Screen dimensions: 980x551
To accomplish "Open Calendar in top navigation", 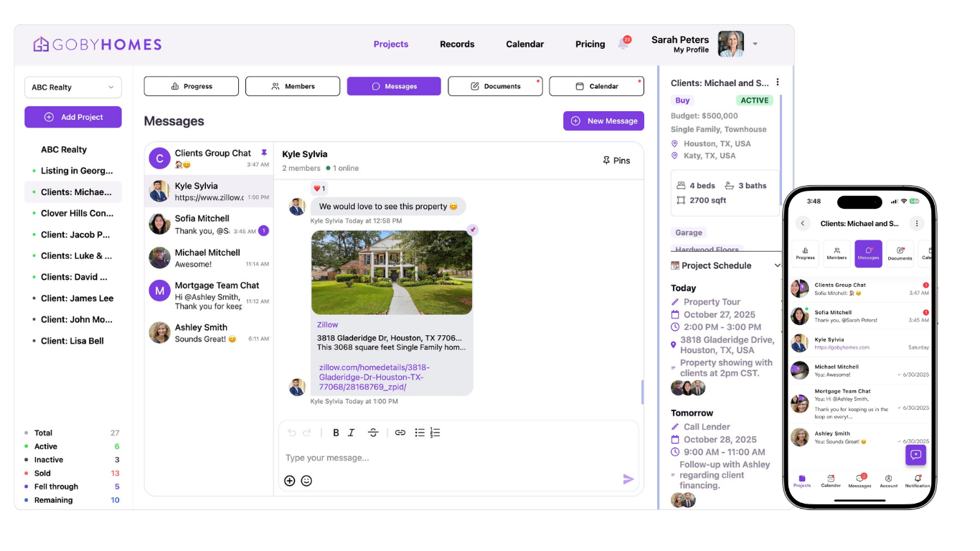I will coord(525,44).
